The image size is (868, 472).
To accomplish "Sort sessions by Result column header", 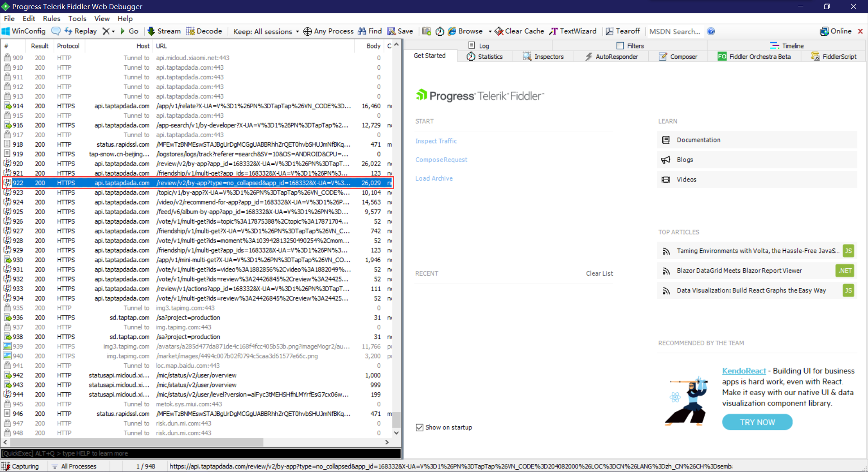I will click(39, 46).
